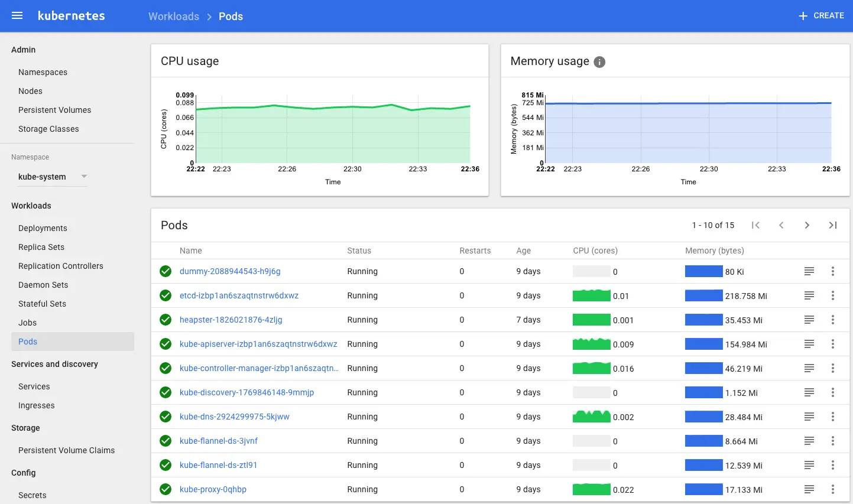Select Pods in the sidebar

point(73,342)
